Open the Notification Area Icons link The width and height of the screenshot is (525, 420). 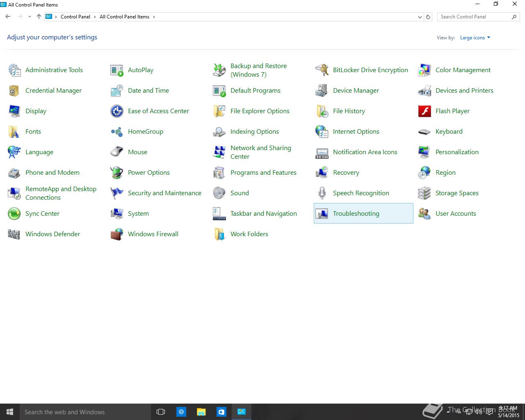365,152
